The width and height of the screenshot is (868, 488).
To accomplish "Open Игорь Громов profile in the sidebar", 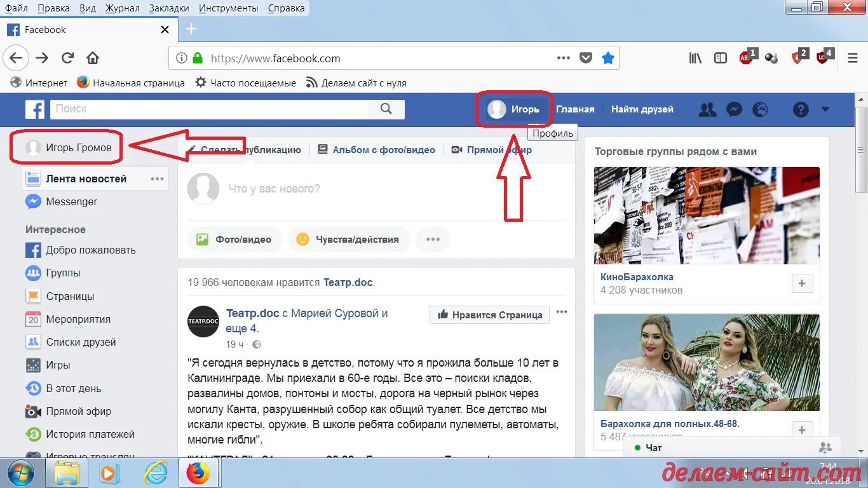I will (x=69, y=147).
